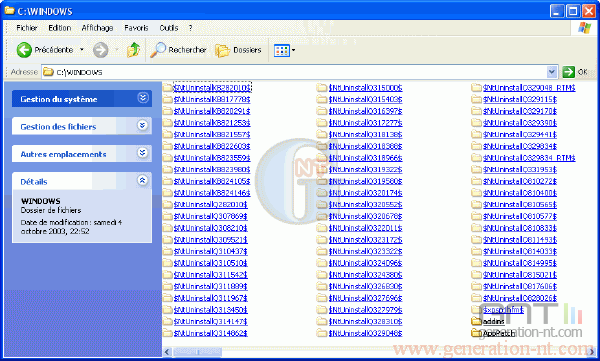Select $NtUninstallQ310437$ folder name

pyautogui.click(x=210, y=251)
